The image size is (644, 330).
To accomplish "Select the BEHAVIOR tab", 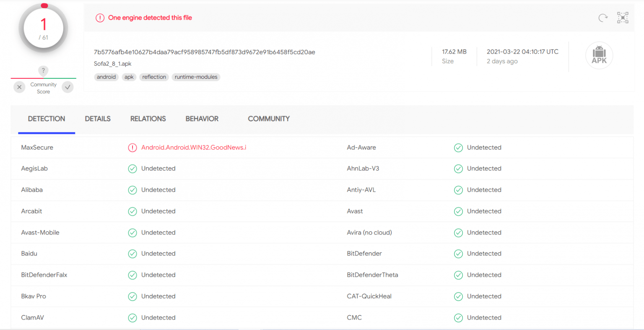I will (x=202, y=119).
